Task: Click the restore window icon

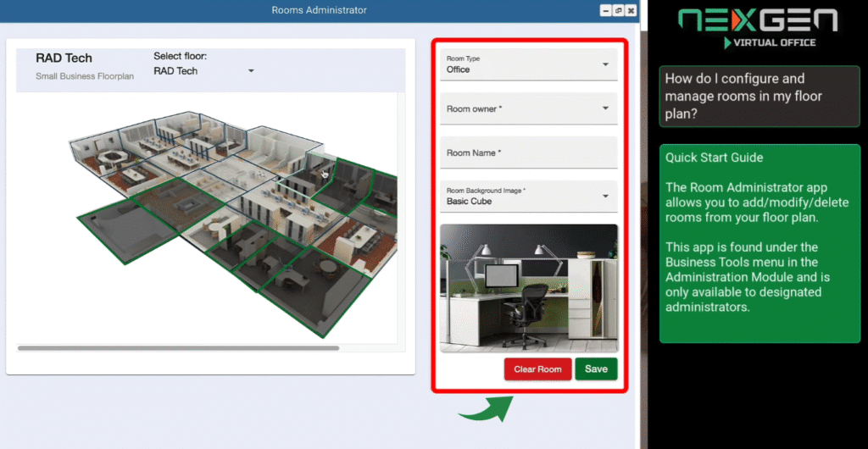Action: (x=618, y=10)
